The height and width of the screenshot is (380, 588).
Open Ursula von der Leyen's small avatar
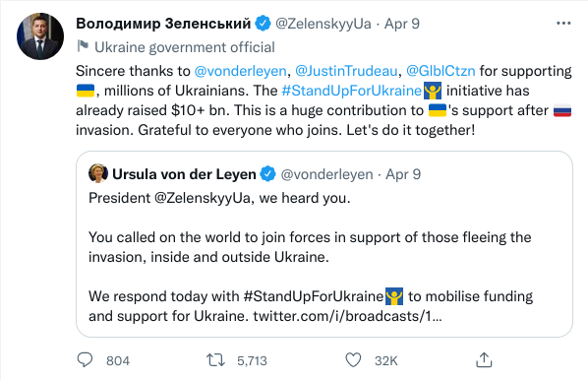[98, 173]
